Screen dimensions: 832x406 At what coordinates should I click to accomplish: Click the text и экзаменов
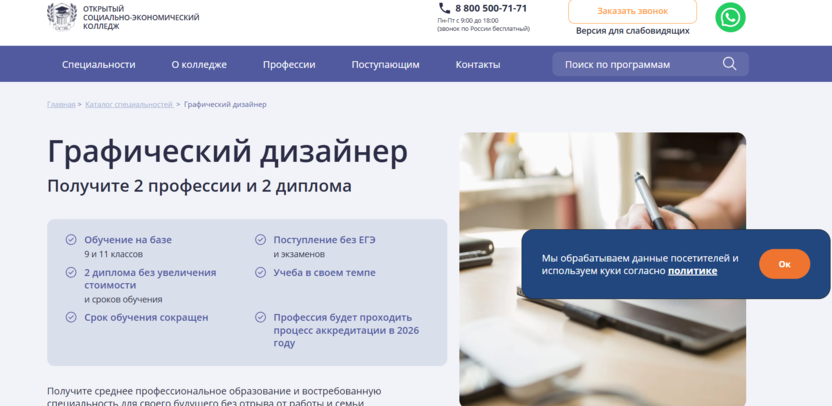point(299,254)
